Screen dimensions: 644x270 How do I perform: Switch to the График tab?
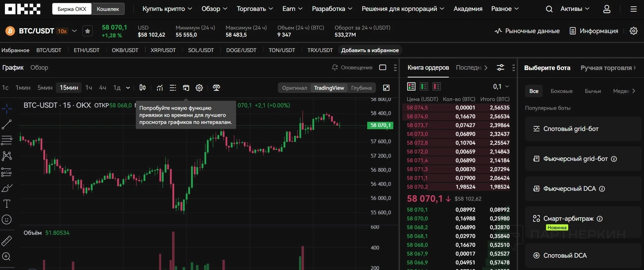pyautogui.click(x=13, y=68)
